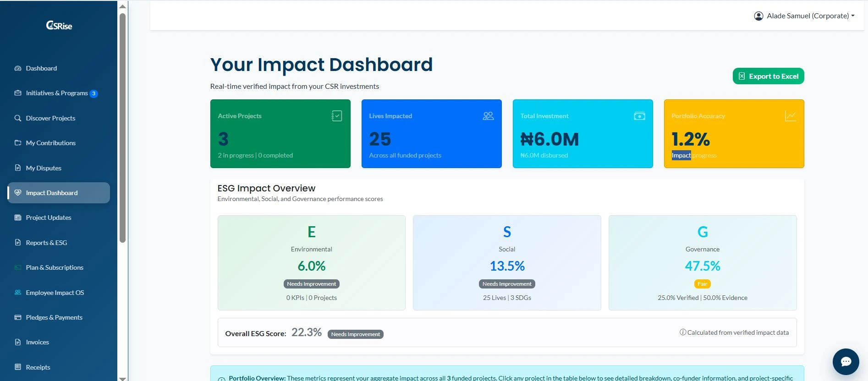Click the Lives Impacted people icon

pos(488,116)
